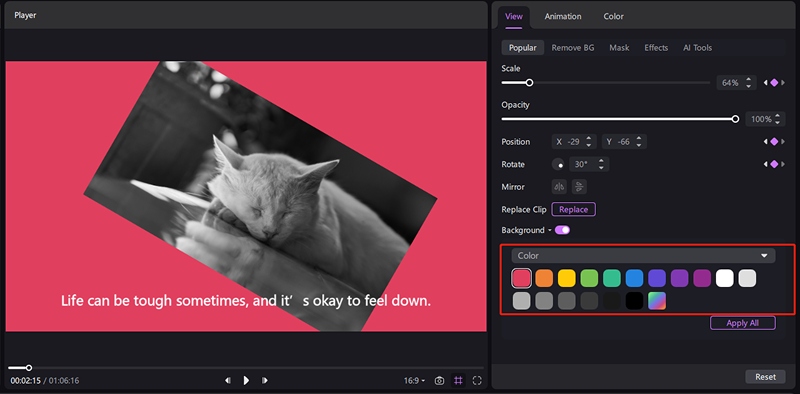Adjust the Rotate degree stepper arrows
The image size is (800, 394).
pyautogui.click(x=601, y=164)
